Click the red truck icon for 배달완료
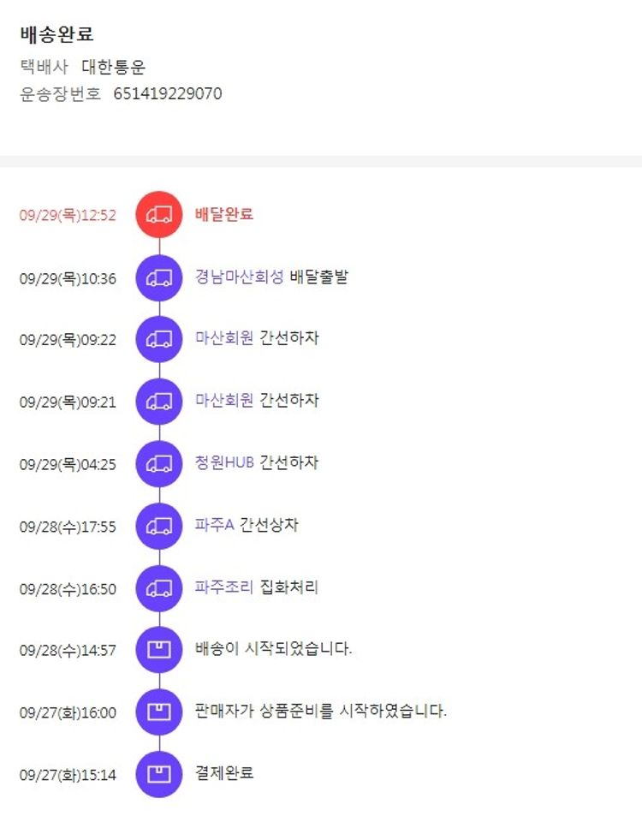Screen dimensions: 642x840 [159, 214]
